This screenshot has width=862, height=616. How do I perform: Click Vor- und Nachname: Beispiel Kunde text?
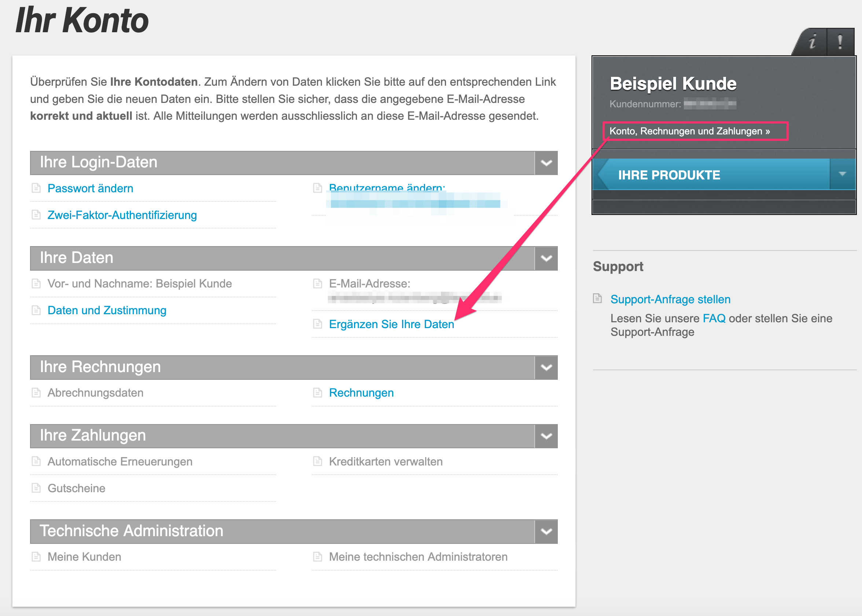pos(140,284)
